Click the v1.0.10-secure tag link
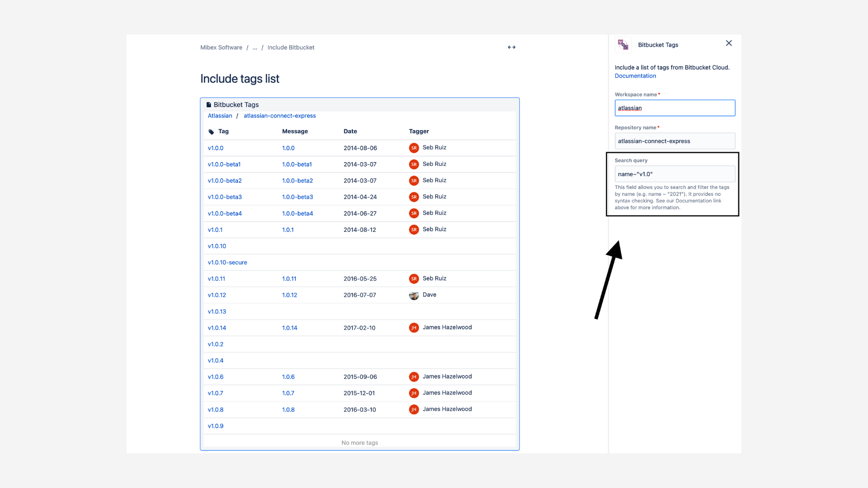The image size is (868, 488). pos(227,262)
